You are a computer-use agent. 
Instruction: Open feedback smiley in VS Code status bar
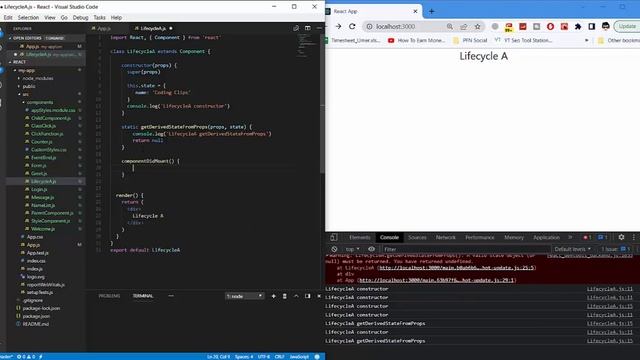[317, 357]
